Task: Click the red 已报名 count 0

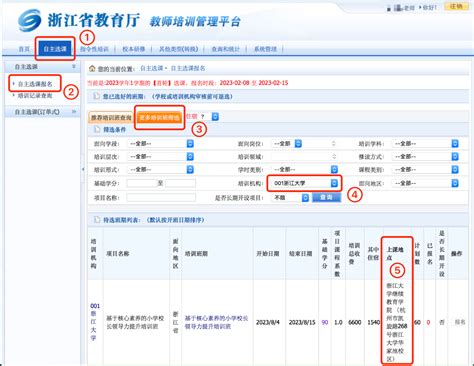Action: [x=428, y=322]
